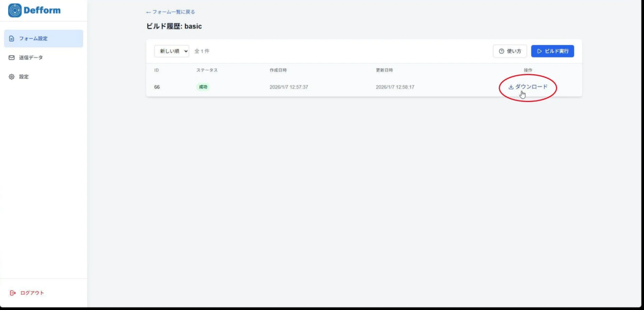644x310 pixels.
Task: Click the 作成日時 column header
Action: click(279, 70)
